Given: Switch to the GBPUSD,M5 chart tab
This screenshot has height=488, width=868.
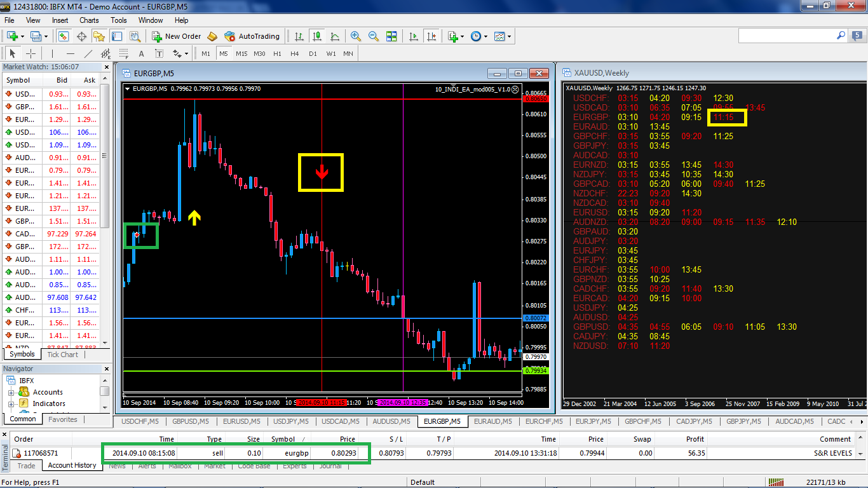Looking at the screenshot, I should tap(190, 421).
